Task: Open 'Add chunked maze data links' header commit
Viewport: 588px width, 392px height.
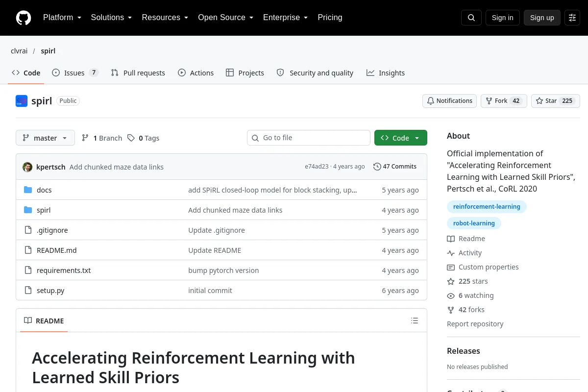Action: click(x=117, y=167)
